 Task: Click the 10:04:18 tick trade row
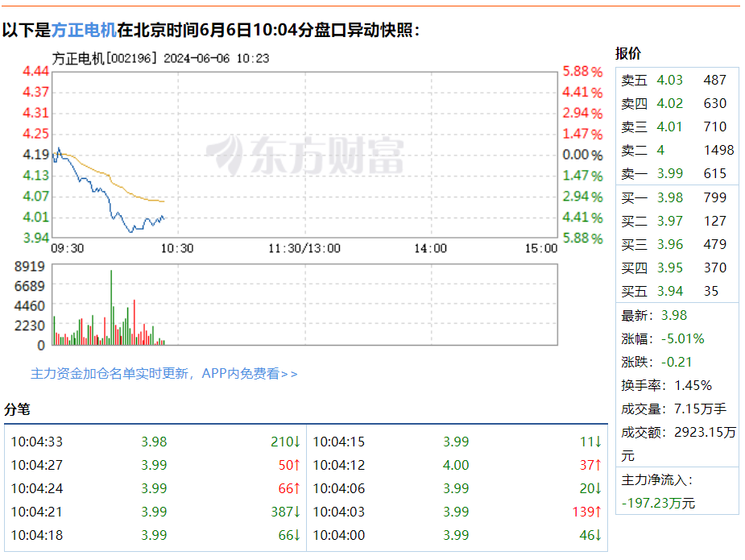click(155, 535)
